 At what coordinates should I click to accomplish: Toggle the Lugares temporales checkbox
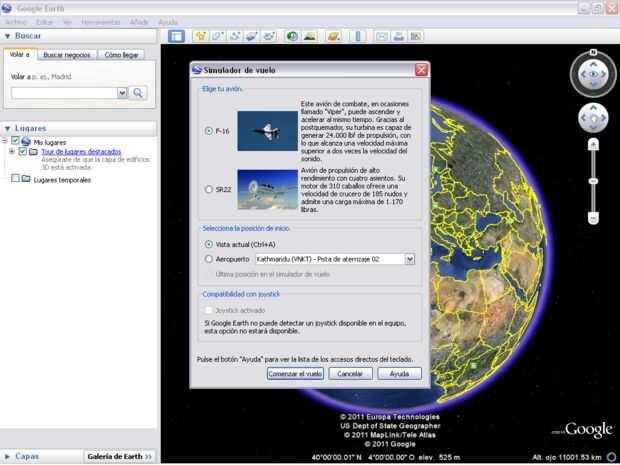coord(15,179)
